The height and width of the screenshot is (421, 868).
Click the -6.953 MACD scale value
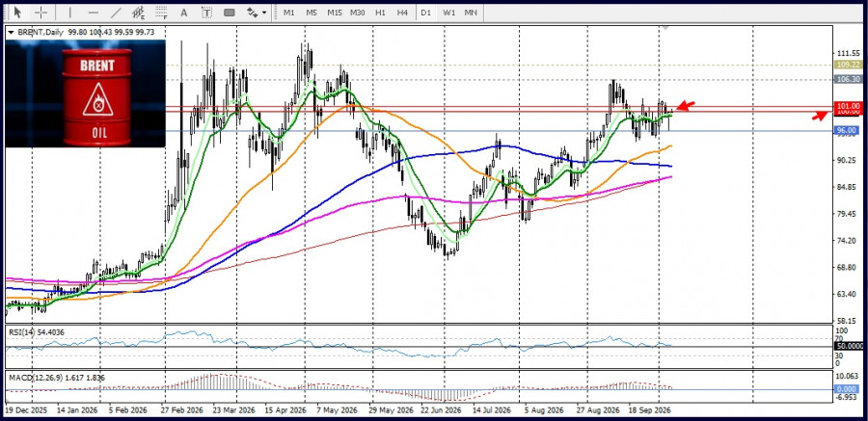coord(848,397)
